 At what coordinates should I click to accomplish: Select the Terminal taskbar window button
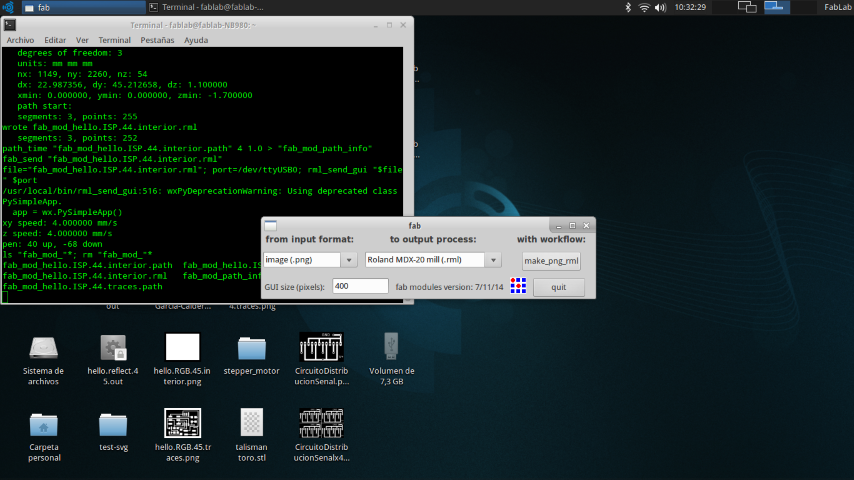tap(207, 7)
